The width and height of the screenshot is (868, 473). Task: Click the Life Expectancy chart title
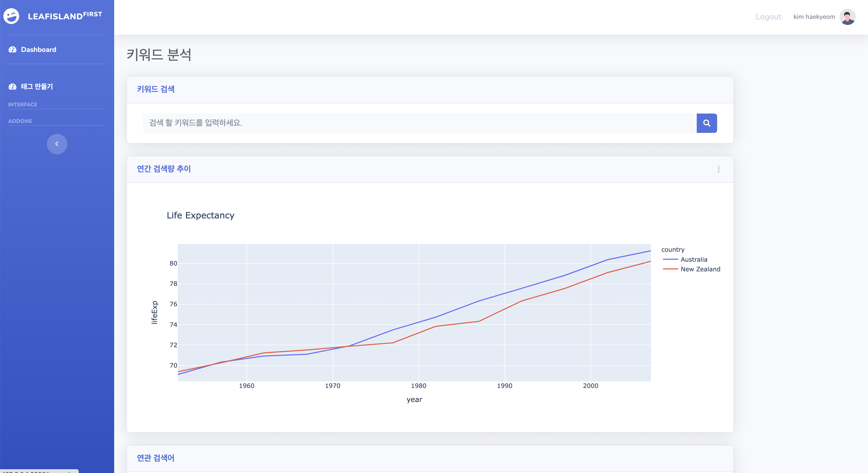pos(201,215)
